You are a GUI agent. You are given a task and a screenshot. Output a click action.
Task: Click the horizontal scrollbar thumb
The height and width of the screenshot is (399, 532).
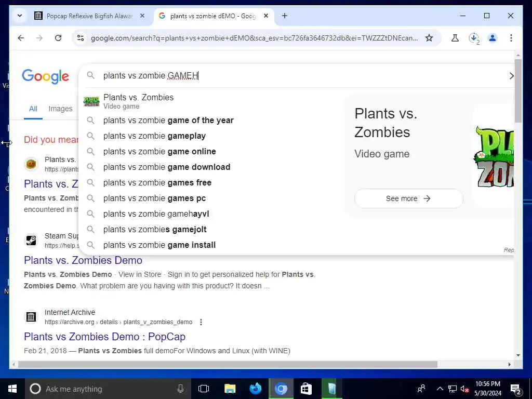(228, 364)
